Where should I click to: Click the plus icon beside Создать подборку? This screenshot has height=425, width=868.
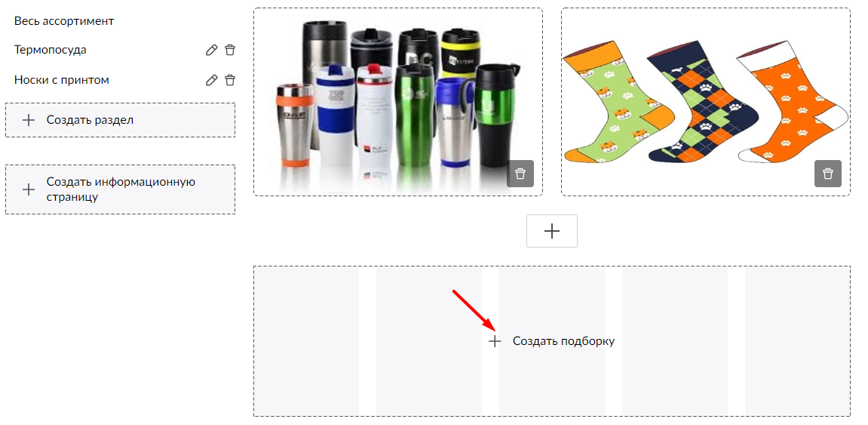click(495, 341)
